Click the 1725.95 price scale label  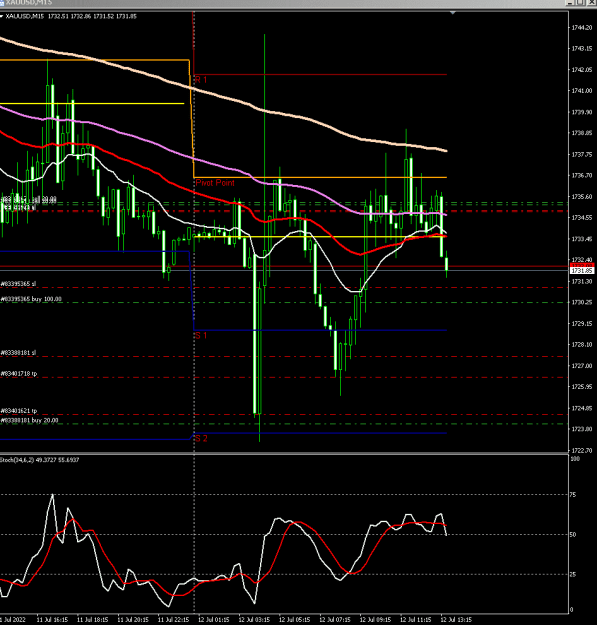(581, 387)
